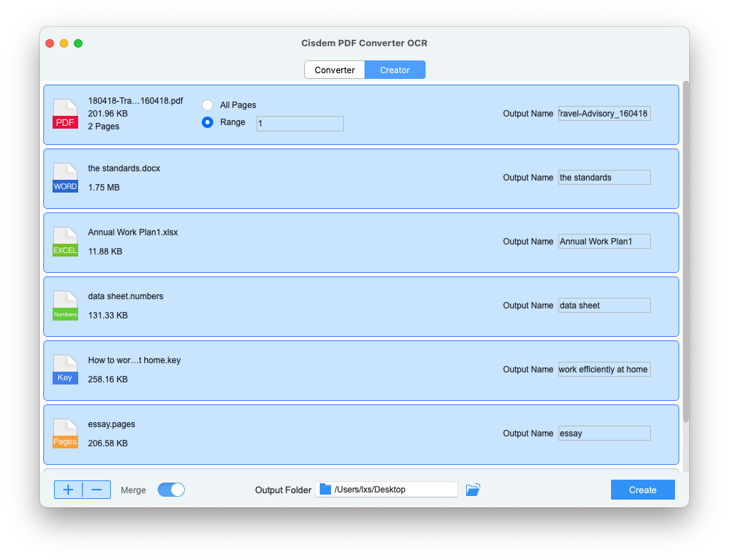
Task: Click the Pages file icon for essay.pages
Action: click(x=65, y=434)
